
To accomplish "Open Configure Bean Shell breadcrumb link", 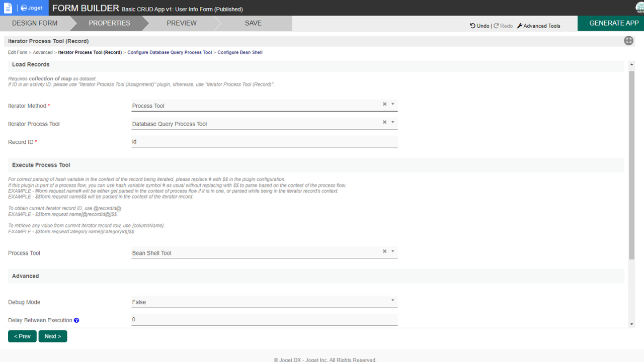I will (240, 52).
